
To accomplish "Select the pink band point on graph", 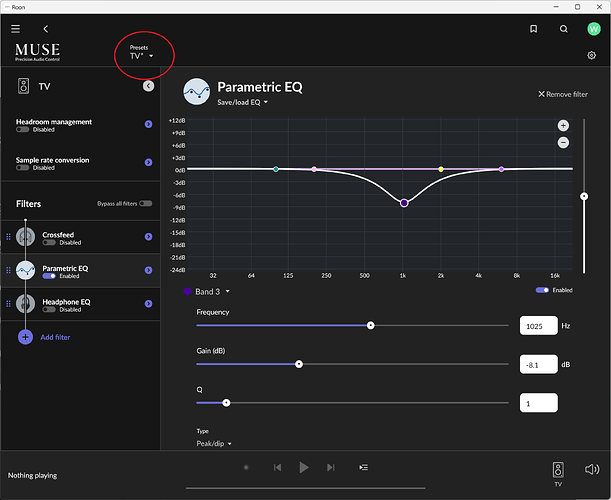I will (x=314, y=169).
